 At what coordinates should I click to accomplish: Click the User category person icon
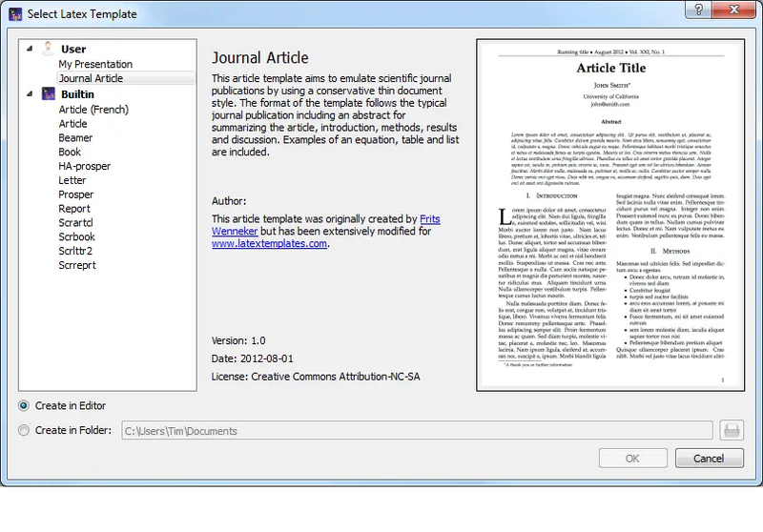point(49,48)
